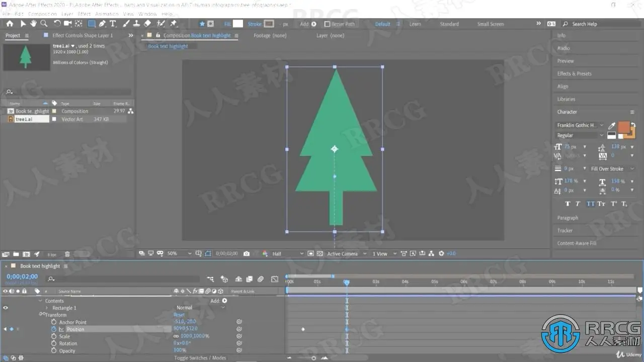The width and height of the screenshot is (644, 362).
Task: Open the Effects & Presets panel
Action: 574,73
